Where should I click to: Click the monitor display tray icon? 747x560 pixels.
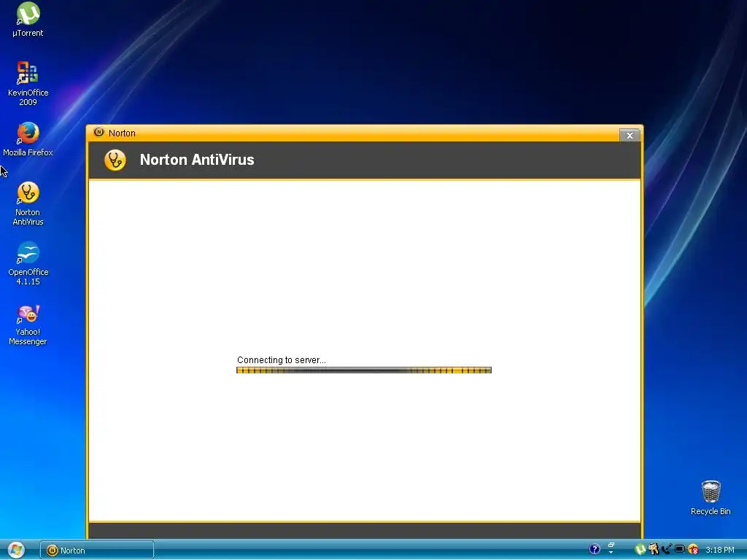tap(680, 550)
